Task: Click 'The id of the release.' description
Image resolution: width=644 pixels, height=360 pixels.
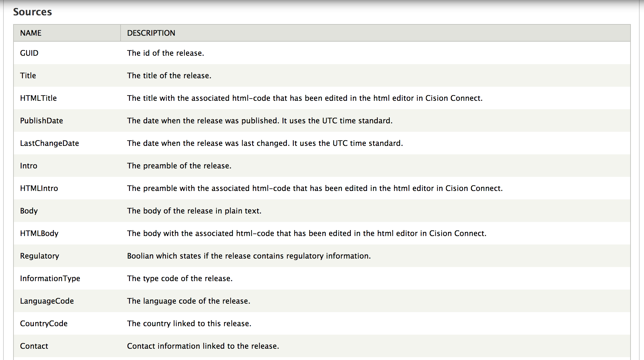Action: tap(165, 53)
